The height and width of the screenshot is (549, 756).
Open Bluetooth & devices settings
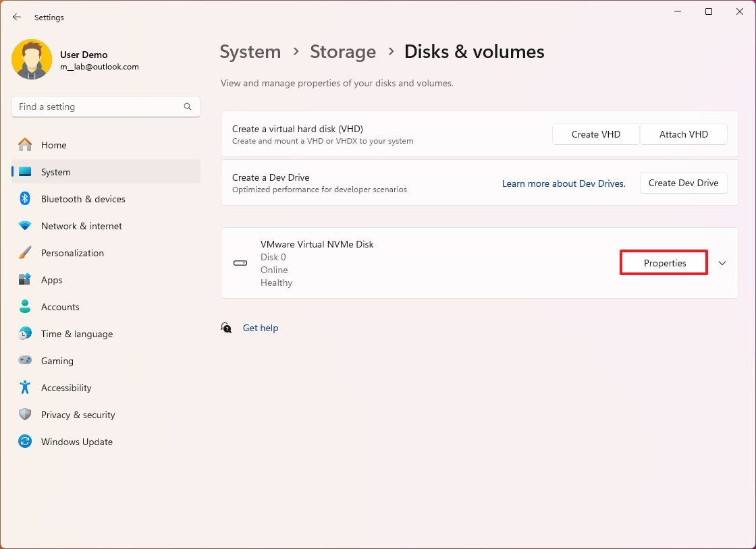point(82,199)
